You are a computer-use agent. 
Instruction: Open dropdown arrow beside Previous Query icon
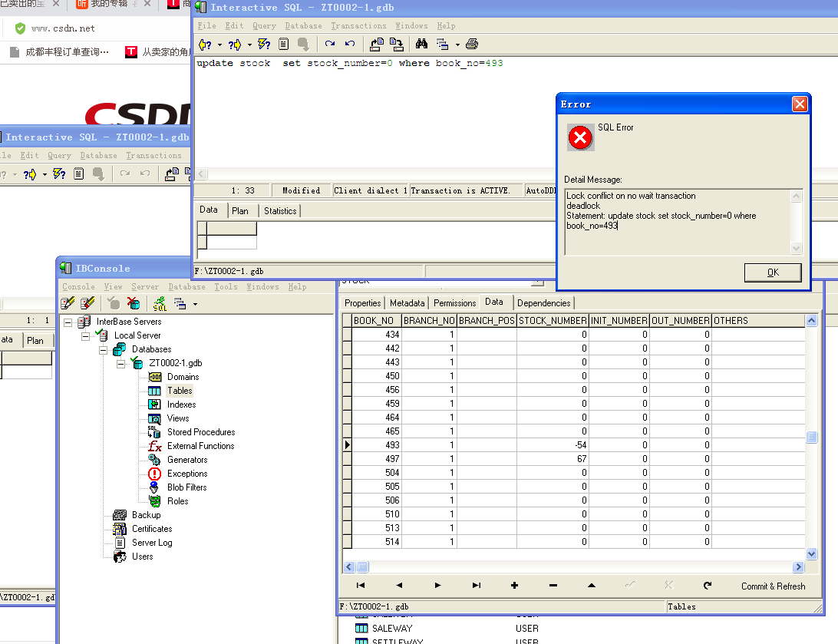[x=219, y=45]
